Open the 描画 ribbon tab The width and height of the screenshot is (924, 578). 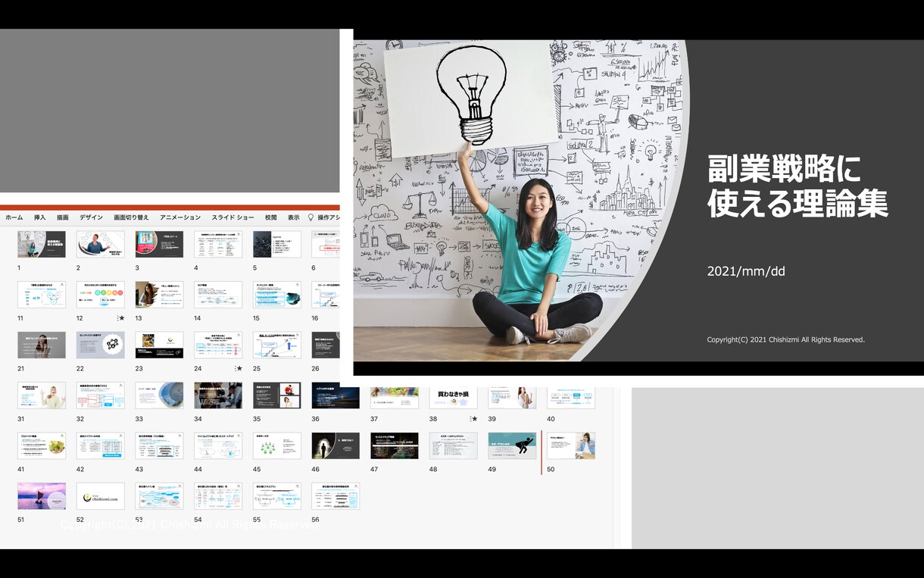click(x=63, y=217)
